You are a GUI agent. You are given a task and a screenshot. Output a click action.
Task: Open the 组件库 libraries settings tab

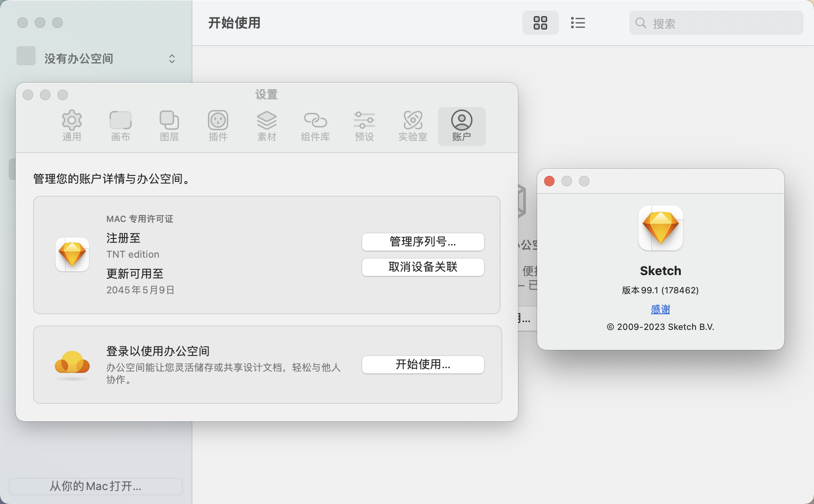316,126
